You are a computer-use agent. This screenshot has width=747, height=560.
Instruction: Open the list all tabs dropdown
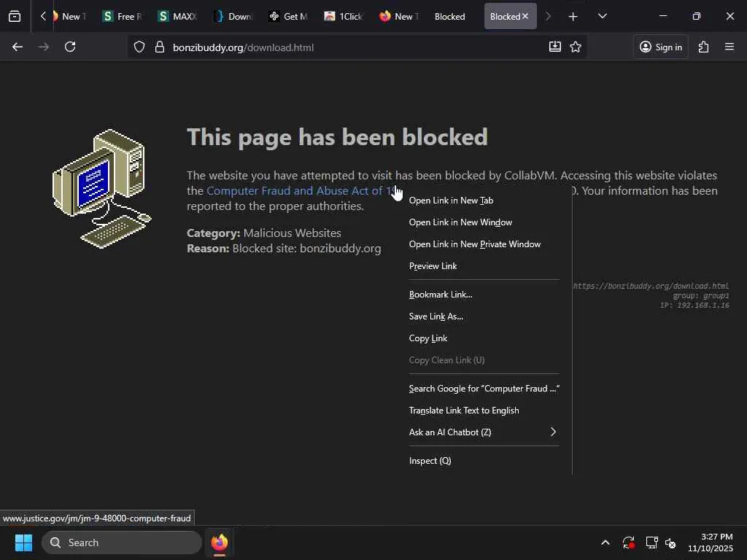[602, 16]
